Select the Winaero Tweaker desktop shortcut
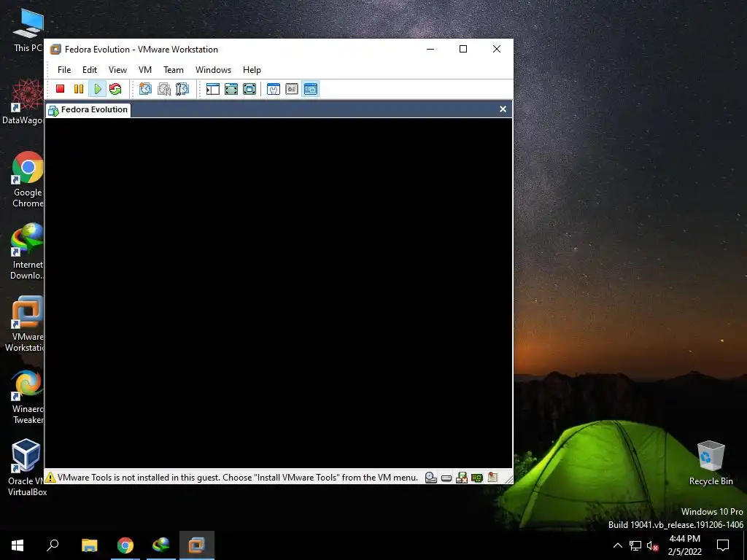747x560 pixels. pyautogui.click(x=27, y=397)
